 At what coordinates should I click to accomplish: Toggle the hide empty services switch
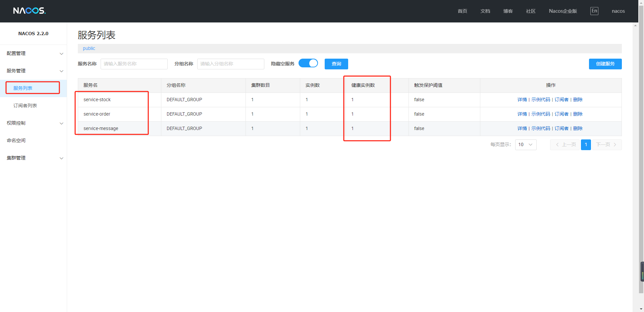(308, 63)
